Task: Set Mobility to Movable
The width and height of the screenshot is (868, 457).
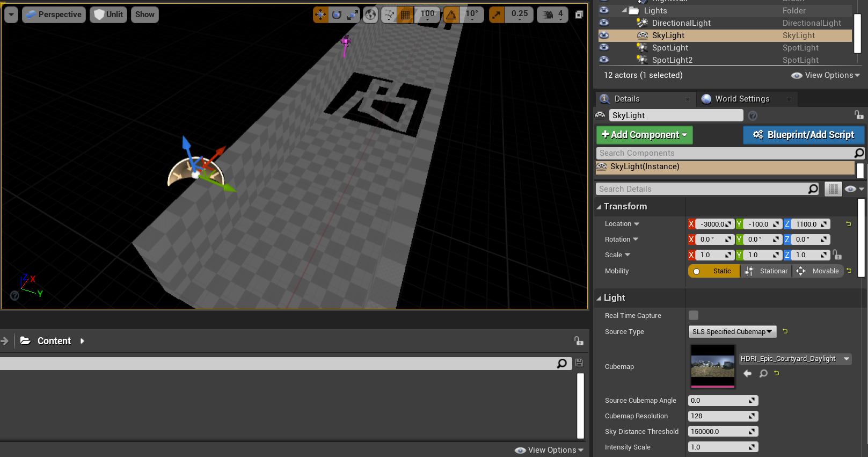Action: (x=818, y=271)
